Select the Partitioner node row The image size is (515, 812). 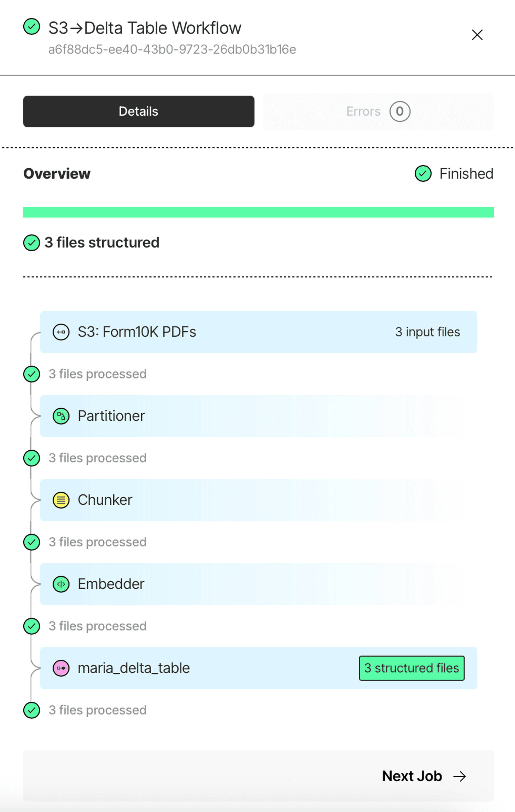[x=259, y=416]
